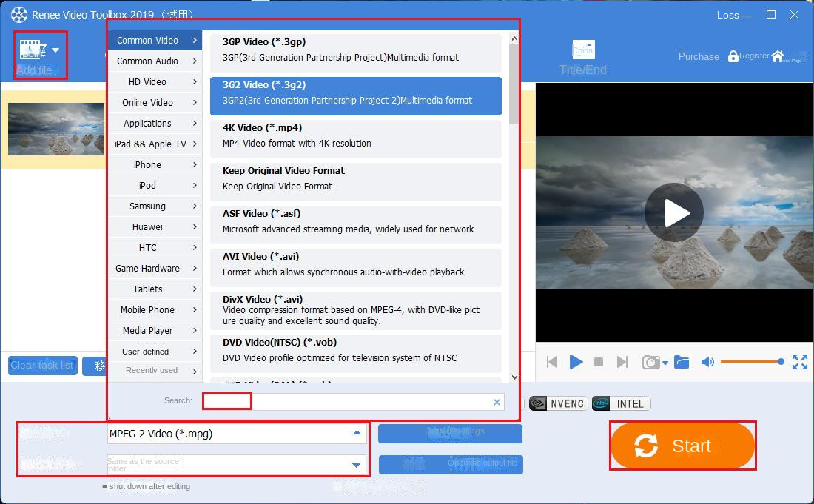Expand the Huawei category

click(x=155, y=226)
